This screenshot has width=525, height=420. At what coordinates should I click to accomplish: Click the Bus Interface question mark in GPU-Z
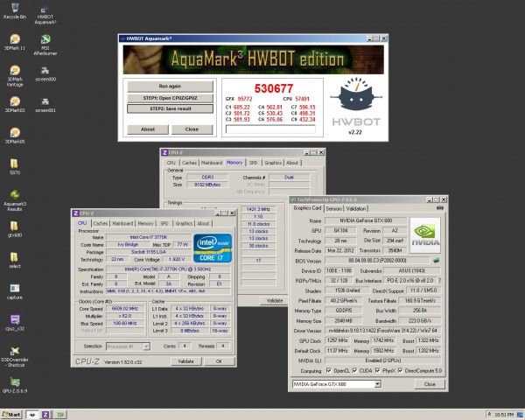click(x=439, y=280)
